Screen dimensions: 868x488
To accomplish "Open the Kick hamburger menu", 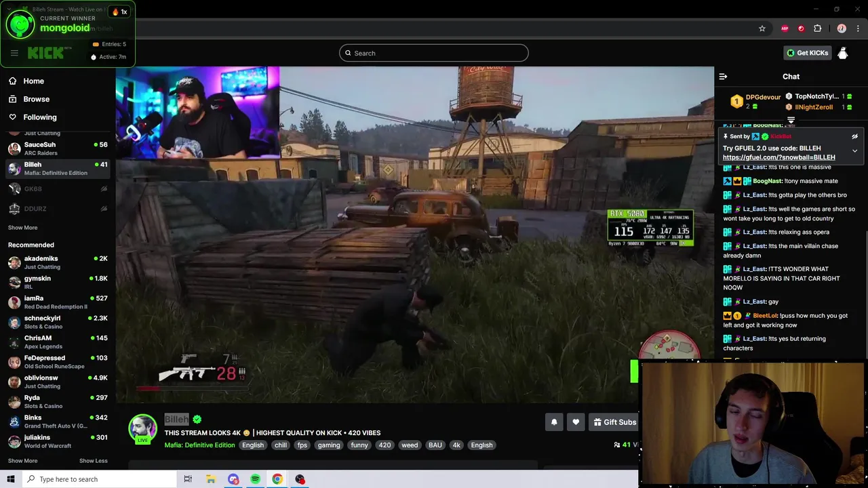I will 14,53.
